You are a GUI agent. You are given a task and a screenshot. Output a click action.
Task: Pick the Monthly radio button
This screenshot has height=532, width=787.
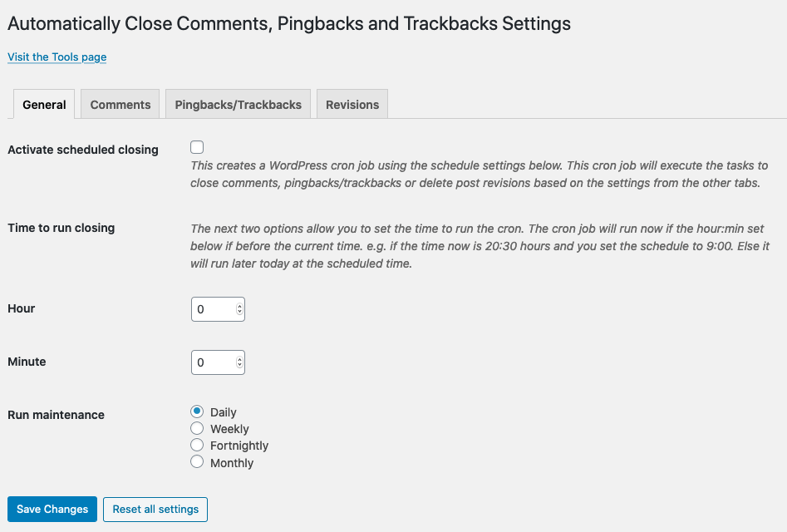(197, 461)
